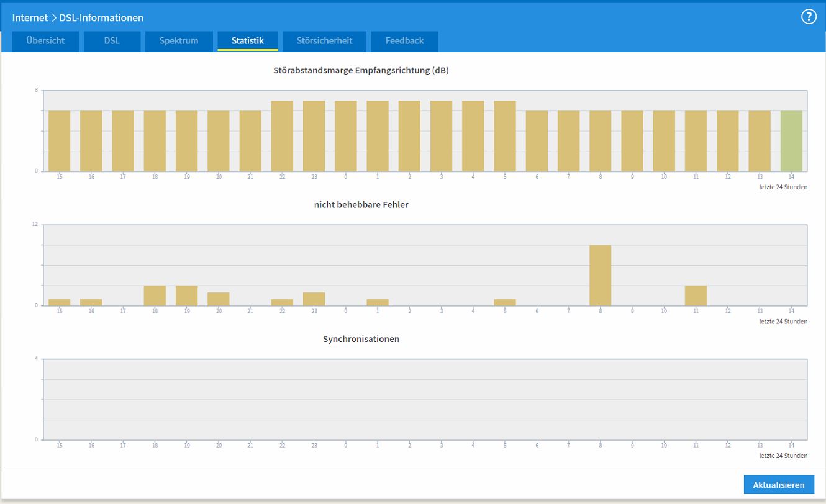
Task: Click the hour 18 bar in nicht behebbare Fehler
Action: [155, 295]
